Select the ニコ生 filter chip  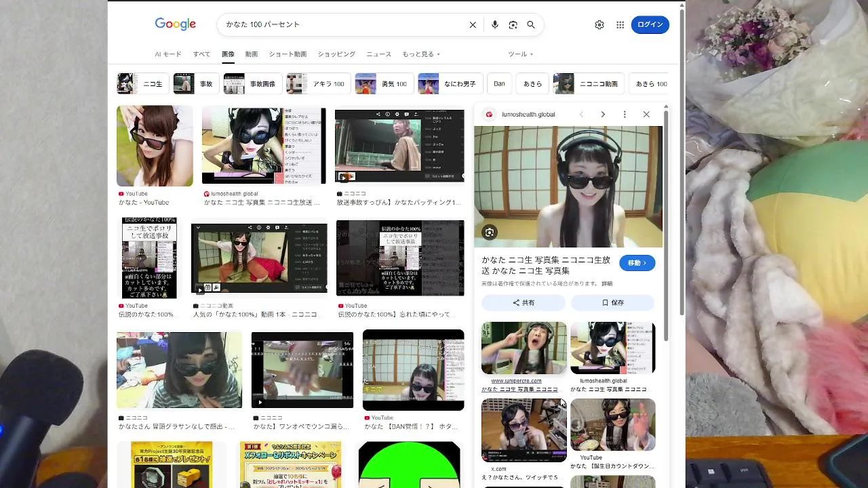(143, 83)
